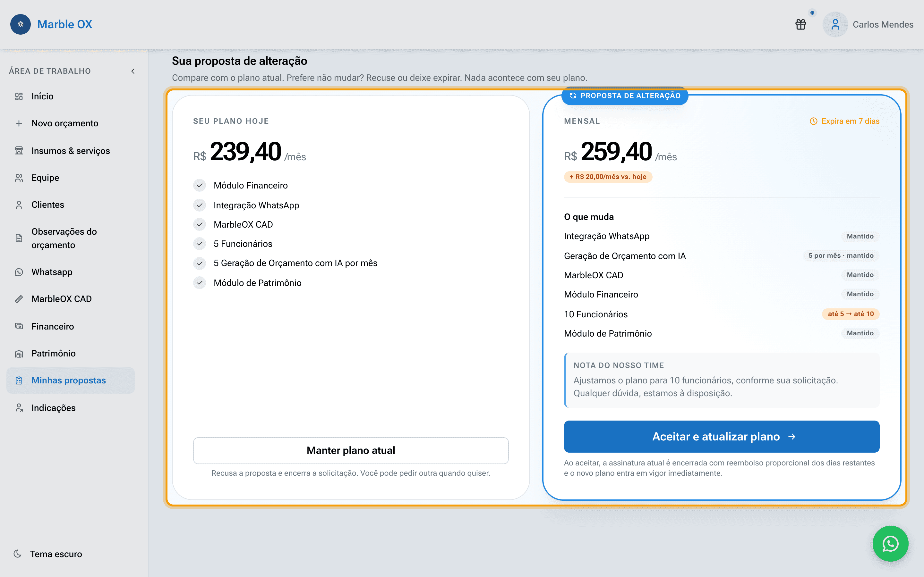Click the Integração WhatsApp checkmark
This screenshot has height=577, width=924.
(199, 205)
